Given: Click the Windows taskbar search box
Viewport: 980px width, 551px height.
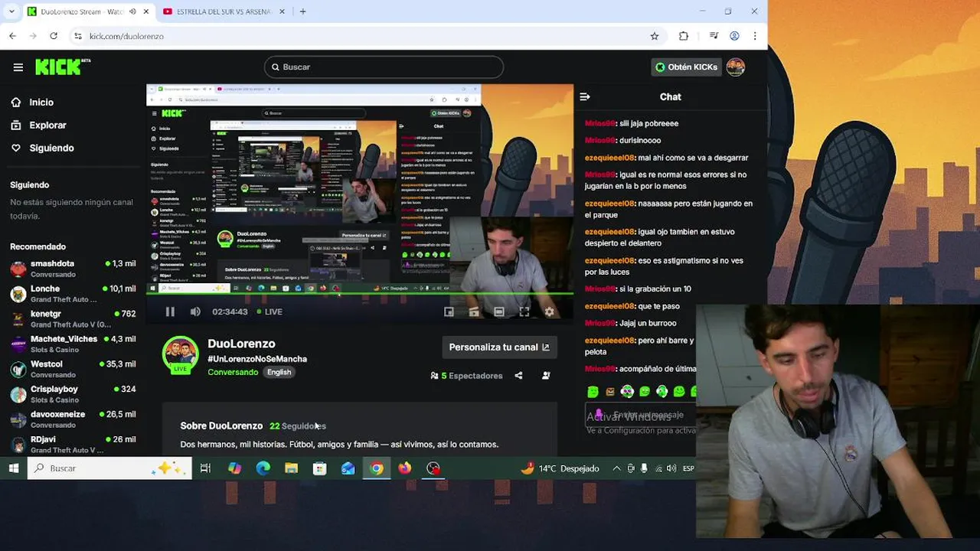Looking at the screenshot, I should coord(109,468).
